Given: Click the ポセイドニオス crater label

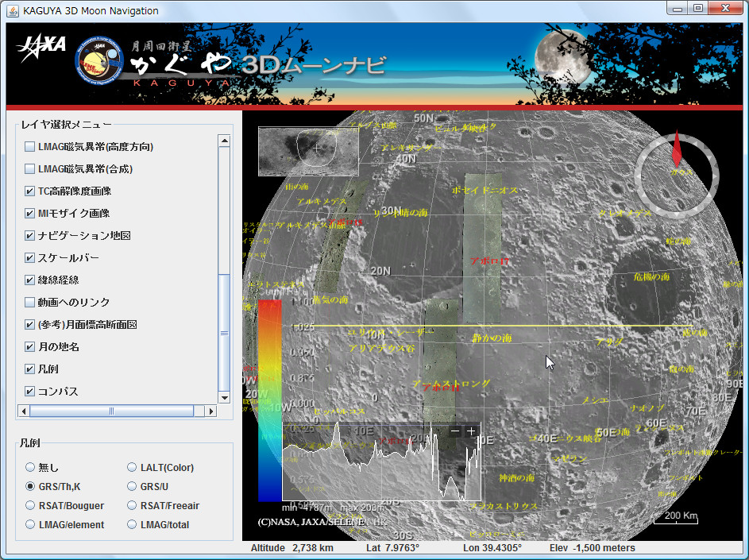Looking at the screenshot, I should tap(485, 190).
